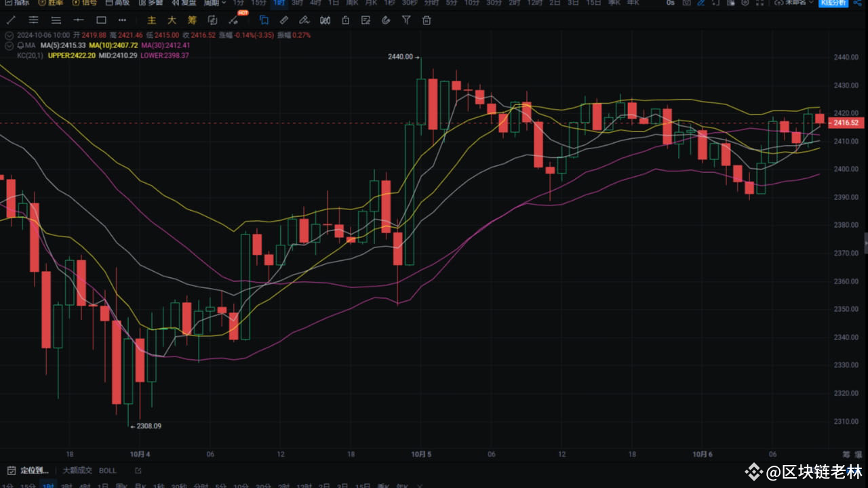Select the 1时 timeframe tab

(279, 3)
